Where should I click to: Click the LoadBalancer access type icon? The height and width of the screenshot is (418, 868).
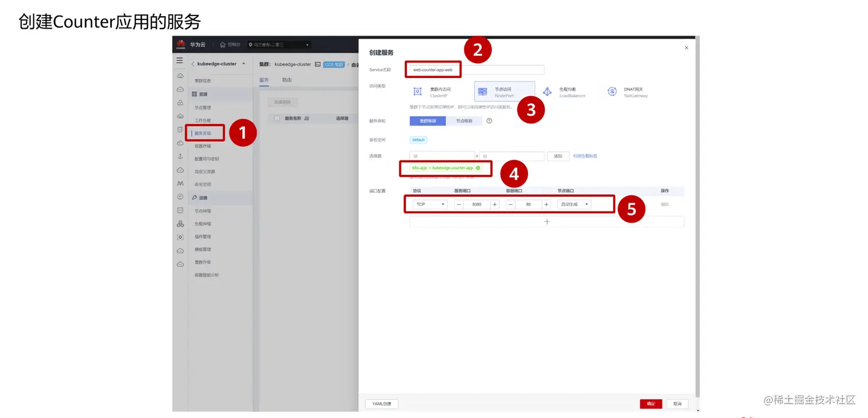(547, 92)
